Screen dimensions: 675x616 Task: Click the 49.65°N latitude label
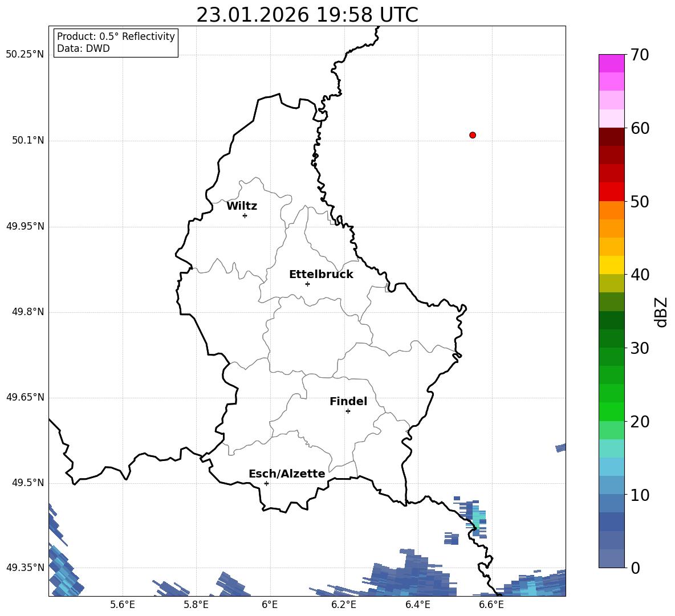25,397
